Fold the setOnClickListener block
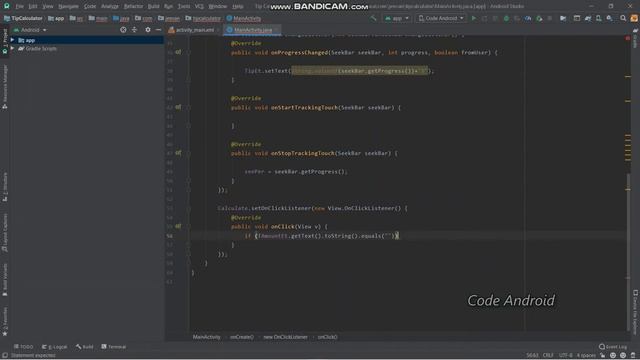Viewport: 640px width, 360px height. click(x=188, y=208)
